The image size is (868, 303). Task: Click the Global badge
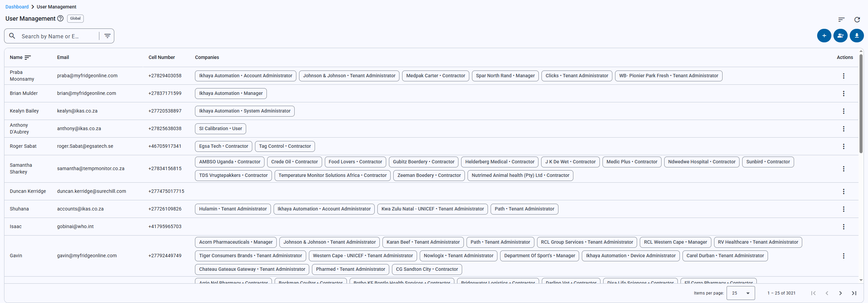pyautogui.click(x=75, y=19)
